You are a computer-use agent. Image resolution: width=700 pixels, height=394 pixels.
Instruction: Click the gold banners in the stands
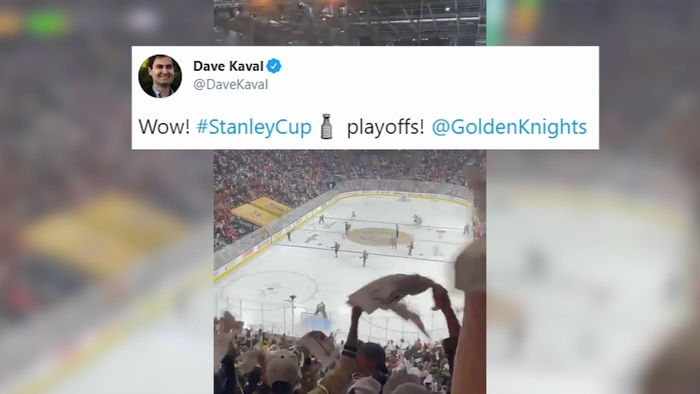tap(261, 210)
